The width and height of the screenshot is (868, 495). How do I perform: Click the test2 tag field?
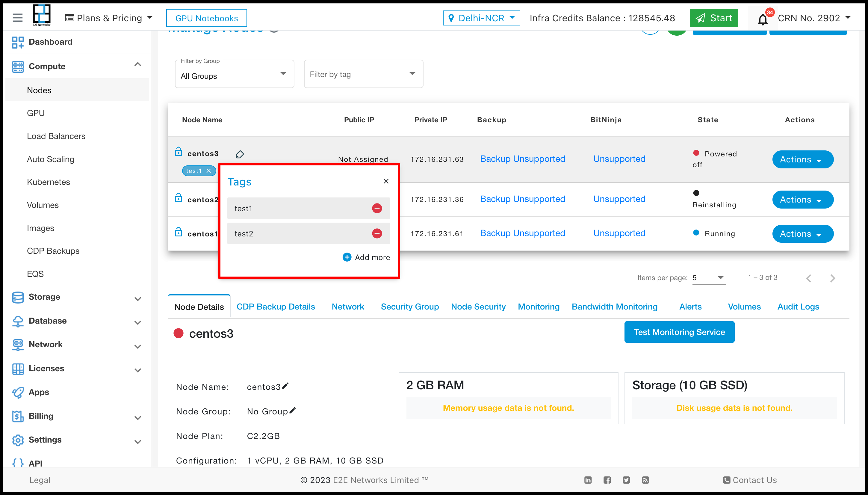tap(309, 233)
